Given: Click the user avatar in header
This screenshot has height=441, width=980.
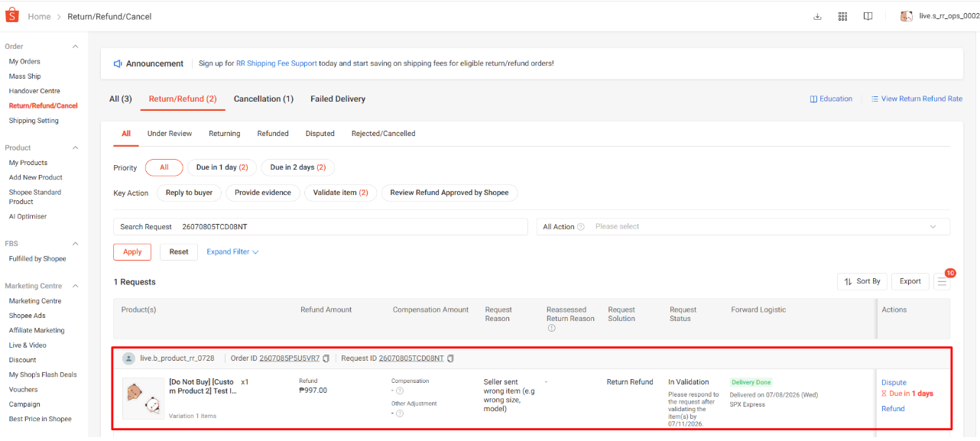Looking at the screenshot, I should pyautogui.click(x=907, y=16).
